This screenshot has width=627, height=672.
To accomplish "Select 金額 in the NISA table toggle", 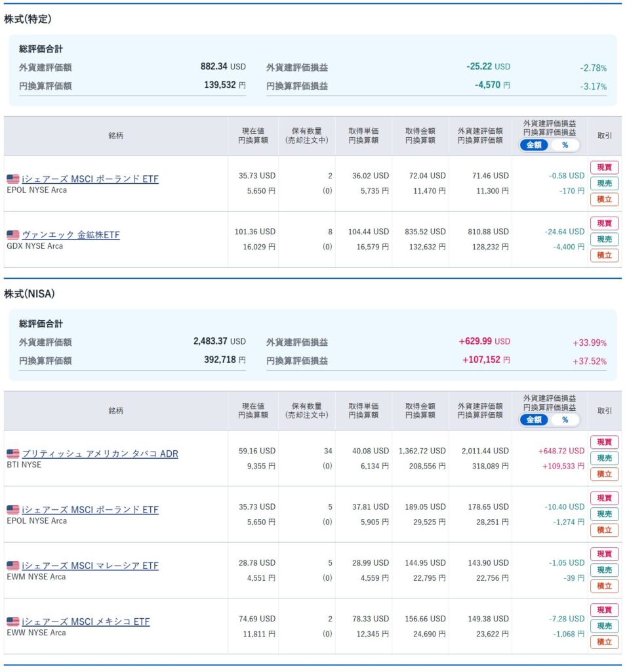I will click(535, 420).
